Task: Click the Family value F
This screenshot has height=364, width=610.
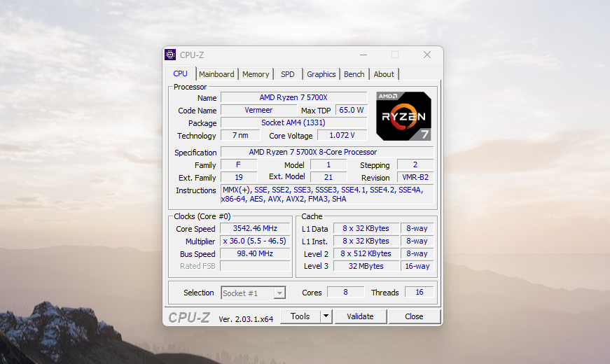Action: pos(239,164)
